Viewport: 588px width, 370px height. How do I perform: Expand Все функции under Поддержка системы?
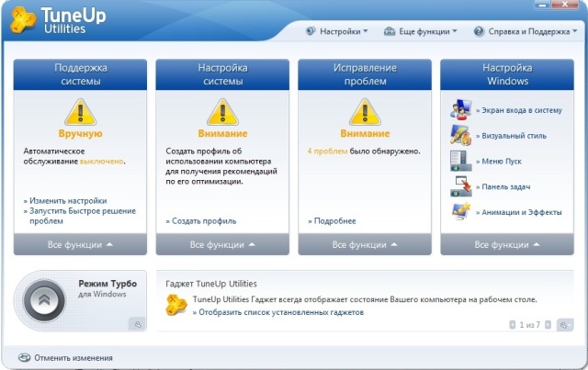(x=80, y=245)
